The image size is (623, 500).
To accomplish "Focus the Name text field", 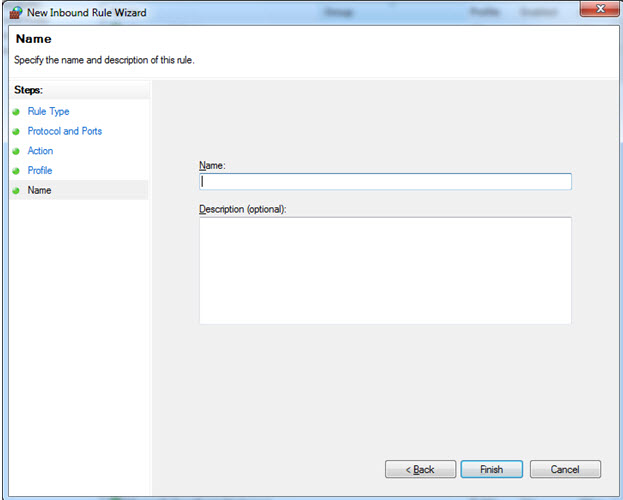I will click(385, 182).
